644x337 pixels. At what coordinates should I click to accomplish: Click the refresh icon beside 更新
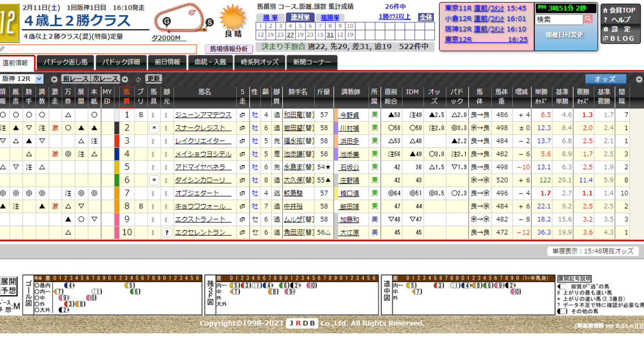pos(138,78)
